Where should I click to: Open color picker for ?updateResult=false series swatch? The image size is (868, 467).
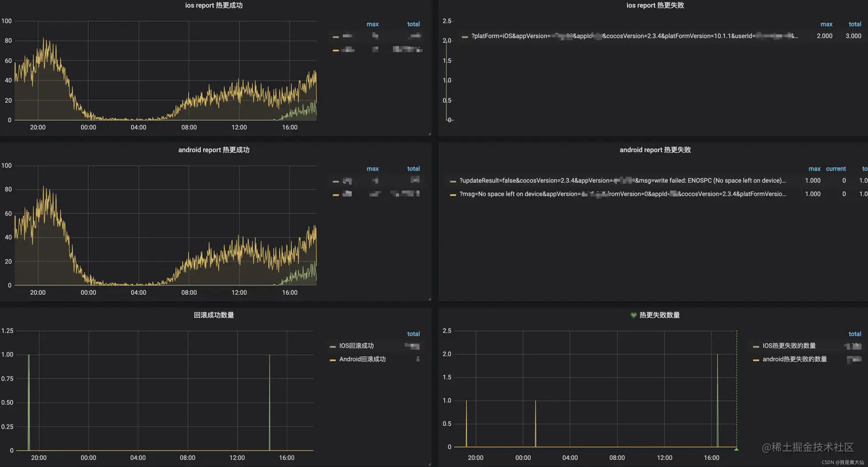[453, 181]
